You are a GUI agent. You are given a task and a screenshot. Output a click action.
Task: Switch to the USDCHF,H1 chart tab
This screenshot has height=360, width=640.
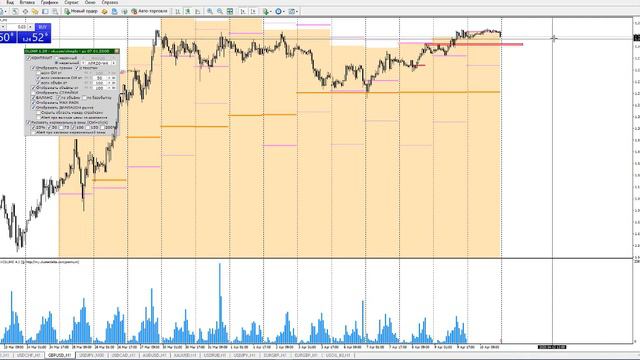29,356
